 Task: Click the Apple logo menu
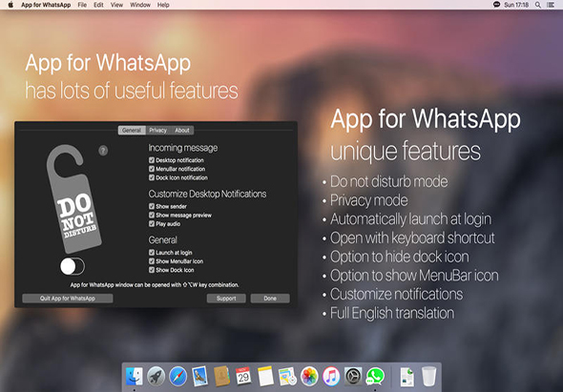(10, 5)
